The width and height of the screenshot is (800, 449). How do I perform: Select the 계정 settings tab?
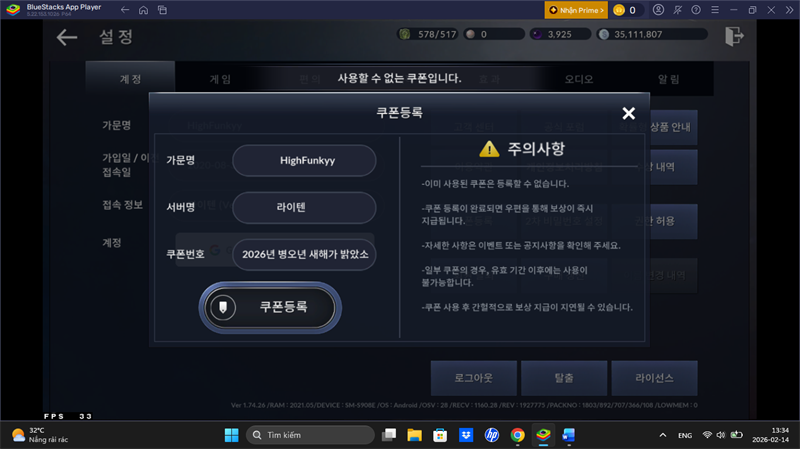pyautogui.click(x=130, y=79)
